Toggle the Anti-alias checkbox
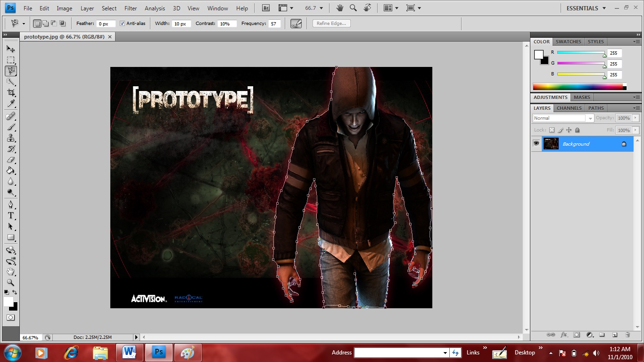Image resolution: width=644 pixels, height=362 pixels. click(122, 24)
